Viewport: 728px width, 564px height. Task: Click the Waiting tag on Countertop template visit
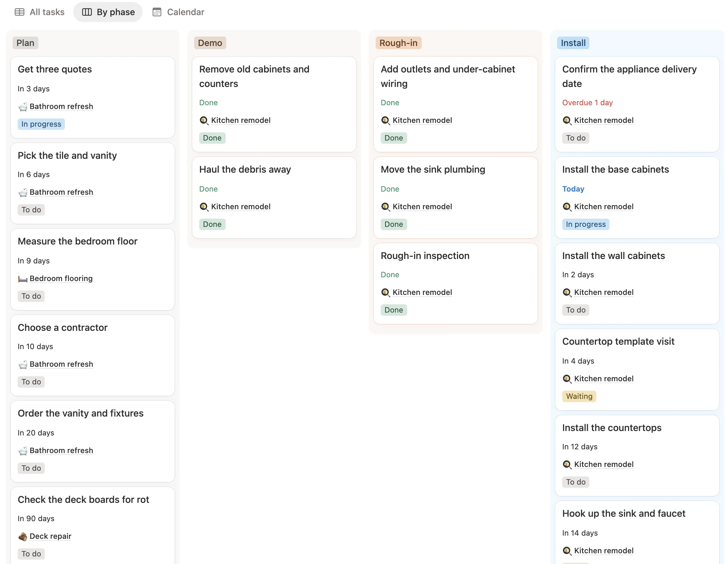(579, 396)
